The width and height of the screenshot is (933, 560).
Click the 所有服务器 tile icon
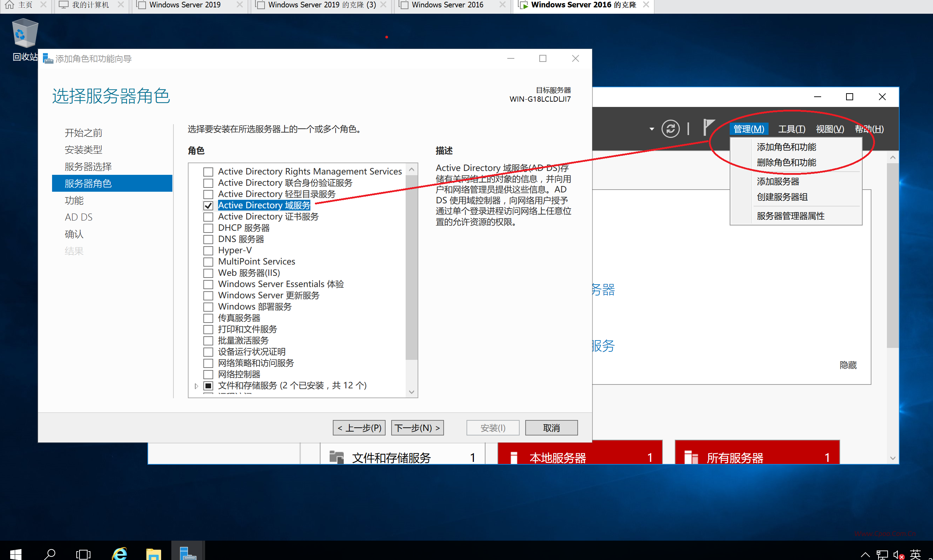(x=691, y=457)
